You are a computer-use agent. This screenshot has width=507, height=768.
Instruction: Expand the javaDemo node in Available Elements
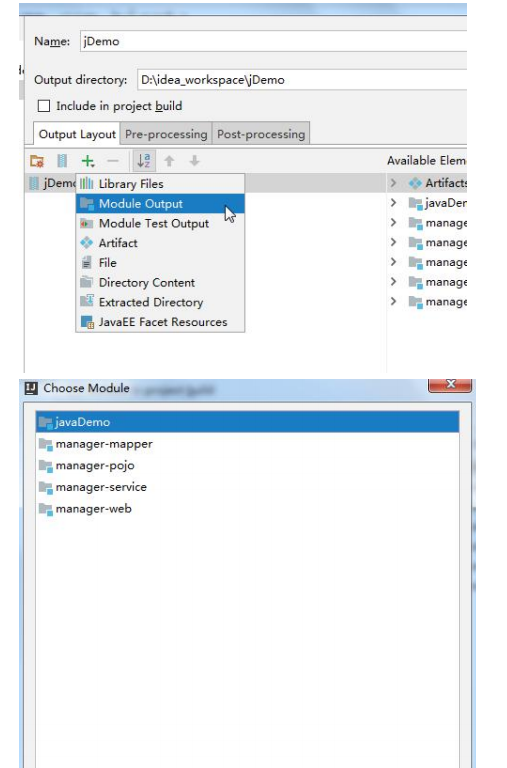click(x=393, y=202)
